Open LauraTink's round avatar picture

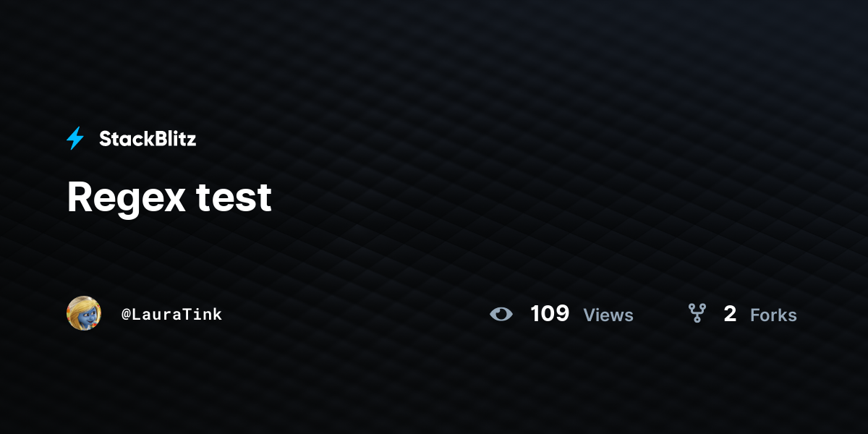[x=84, y=313]
